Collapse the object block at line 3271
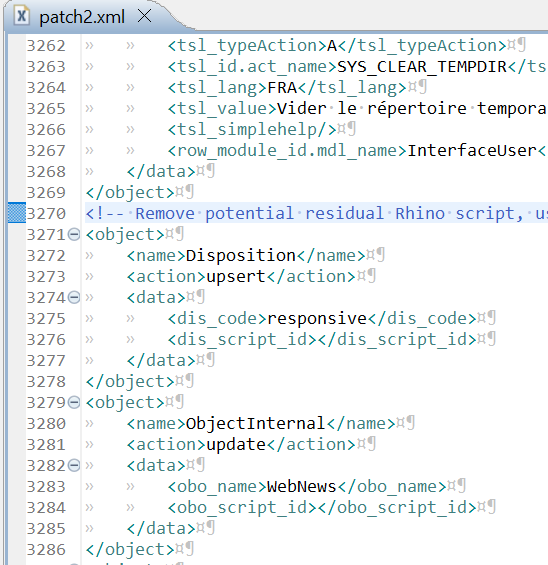This screenshot has height=565, width=548. 74,235
